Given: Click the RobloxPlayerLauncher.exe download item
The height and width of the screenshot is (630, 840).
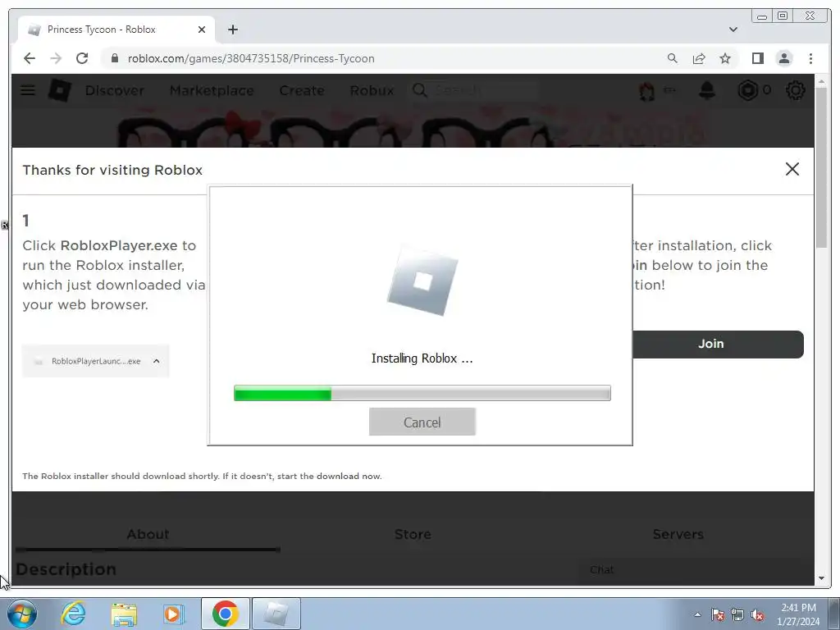Looking at the screenshot, I should tap(95, 361).
